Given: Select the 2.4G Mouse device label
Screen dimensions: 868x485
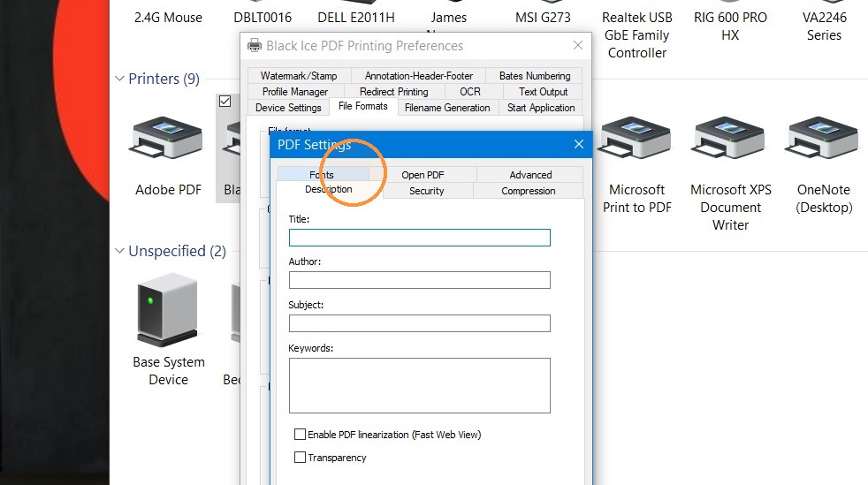Looking at the screenshot, I should [x=168, y=18].
